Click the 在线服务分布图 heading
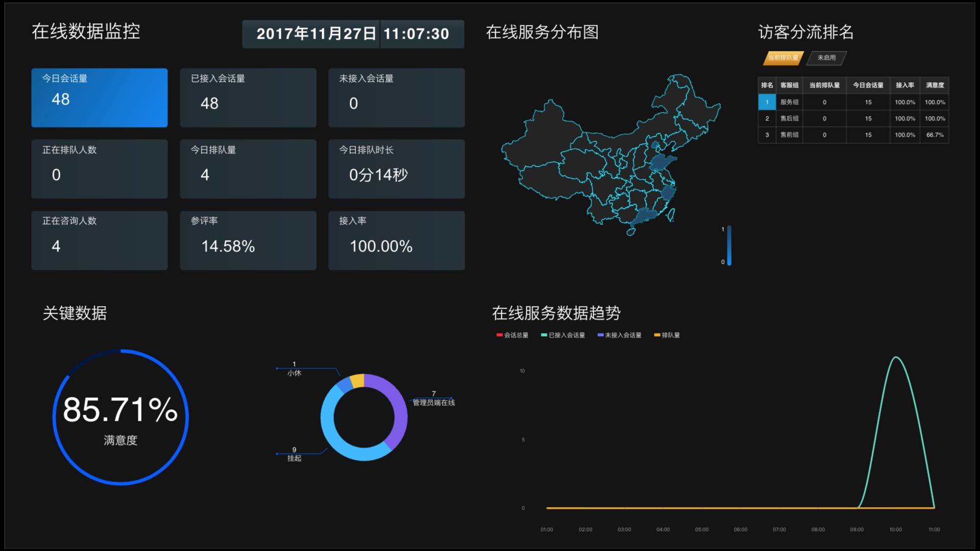Image resolution: width=980 pixels, height=551 pixels. click(x=542, y=32)
